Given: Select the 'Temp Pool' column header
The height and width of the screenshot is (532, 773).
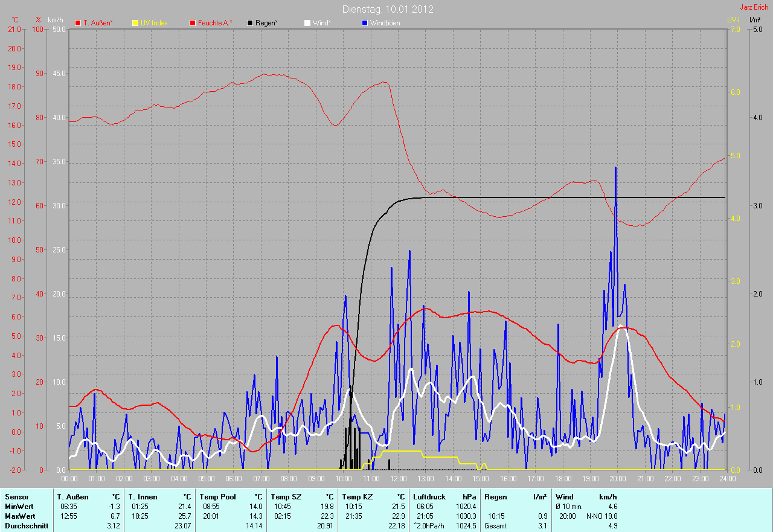Looking at the screenshot, I should tap(217, 497).
